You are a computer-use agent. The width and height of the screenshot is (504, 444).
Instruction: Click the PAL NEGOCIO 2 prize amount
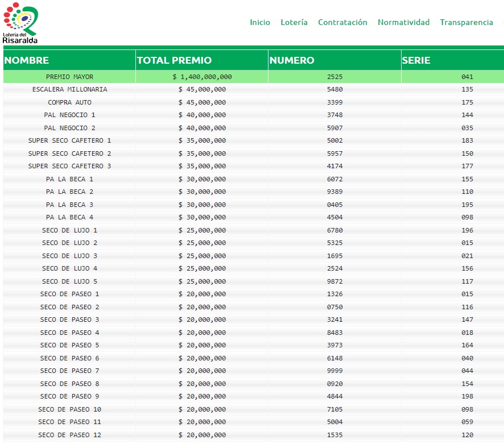coord(202,128)
